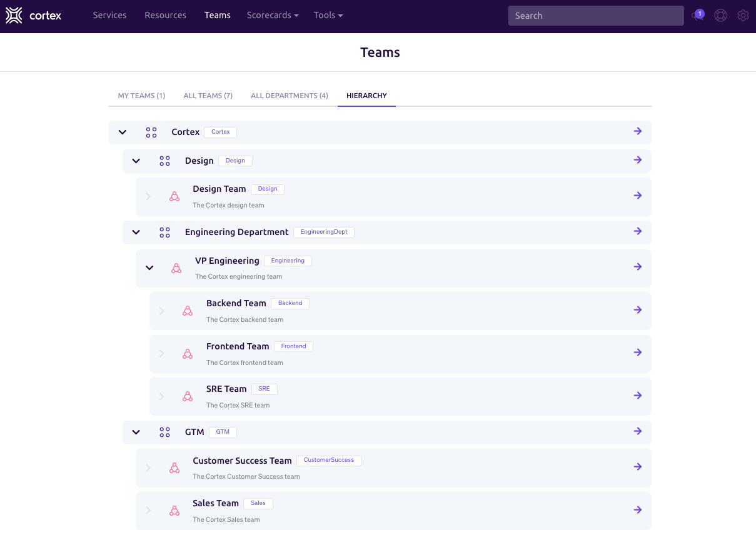The image size is (756, 545).
Task: Collapse the Engineering Department node
Action: click(136, 232)
